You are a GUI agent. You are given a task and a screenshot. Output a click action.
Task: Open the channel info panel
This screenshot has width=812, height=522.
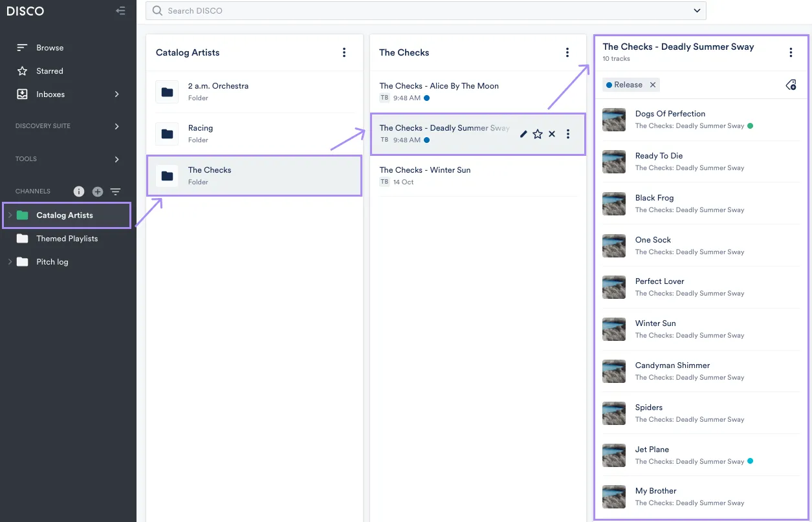78,191
